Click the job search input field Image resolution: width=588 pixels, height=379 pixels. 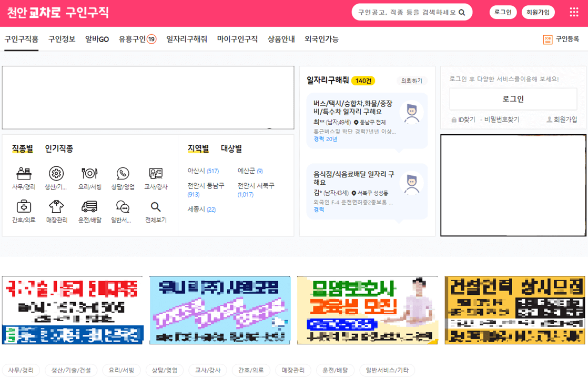405,12
